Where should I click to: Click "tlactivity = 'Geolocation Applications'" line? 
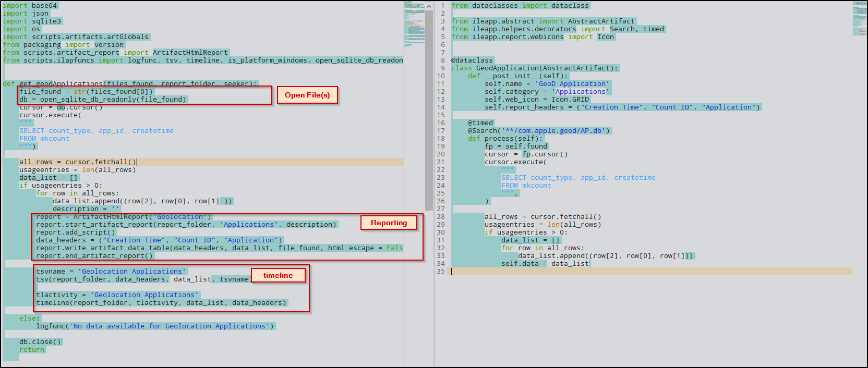pos(117,295)
